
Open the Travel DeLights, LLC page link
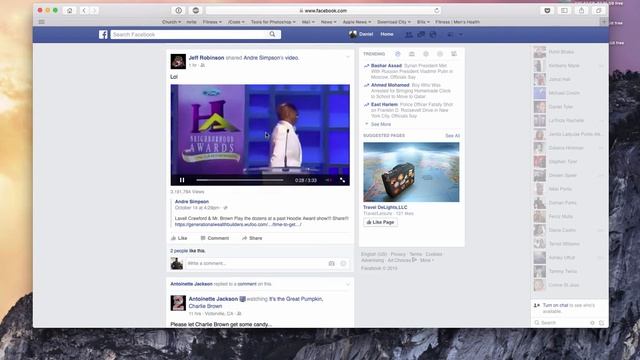click(x=385, y=207)
